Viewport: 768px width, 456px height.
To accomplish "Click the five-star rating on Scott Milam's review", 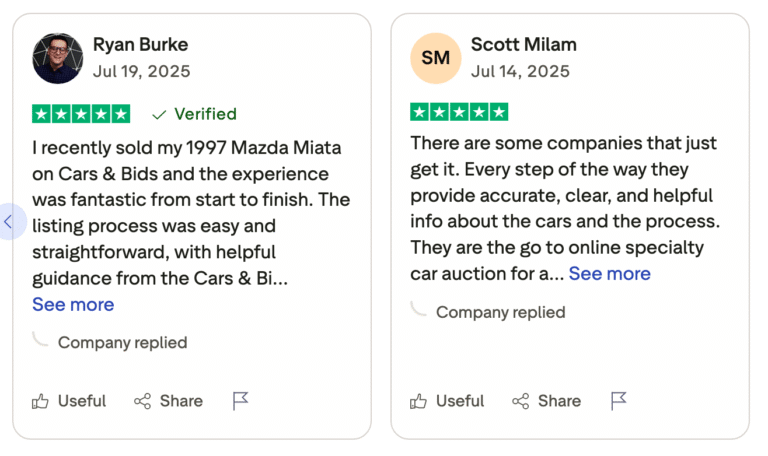I will point(459,112).
